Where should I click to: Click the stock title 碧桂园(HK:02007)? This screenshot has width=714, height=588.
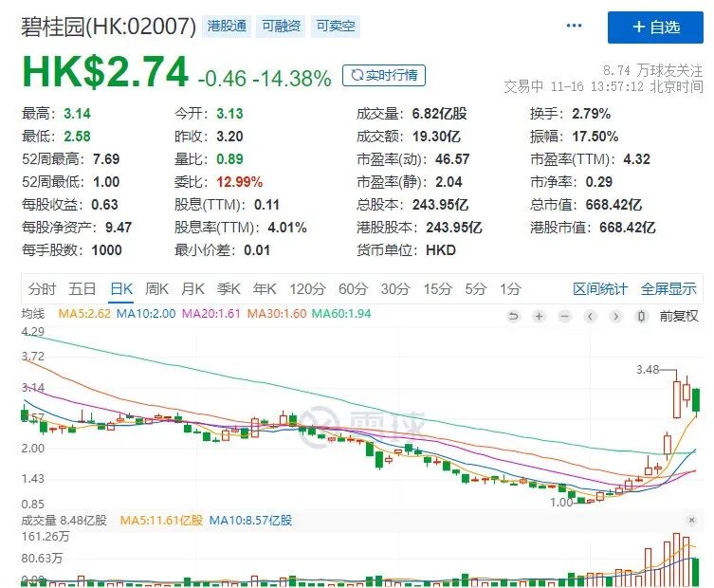pos(108,27)
